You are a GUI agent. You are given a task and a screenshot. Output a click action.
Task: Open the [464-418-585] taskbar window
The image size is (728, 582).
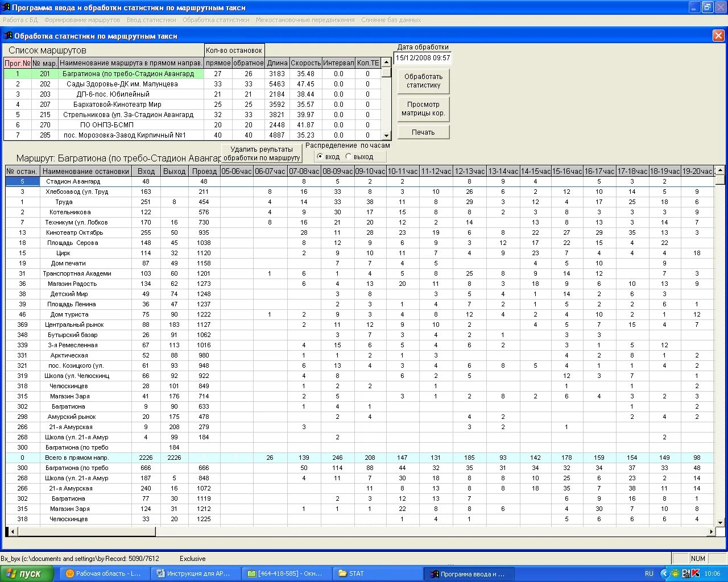(x=287, y=573)
